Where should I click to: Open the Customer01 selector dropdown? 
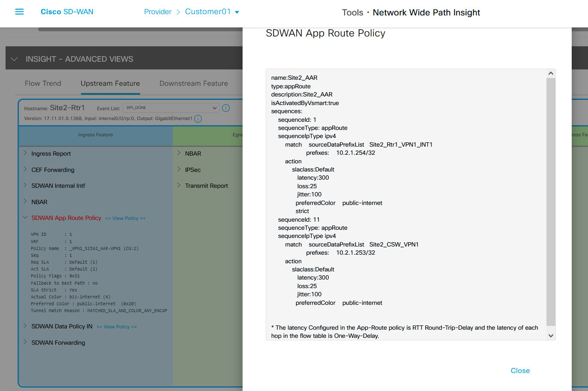237,12
